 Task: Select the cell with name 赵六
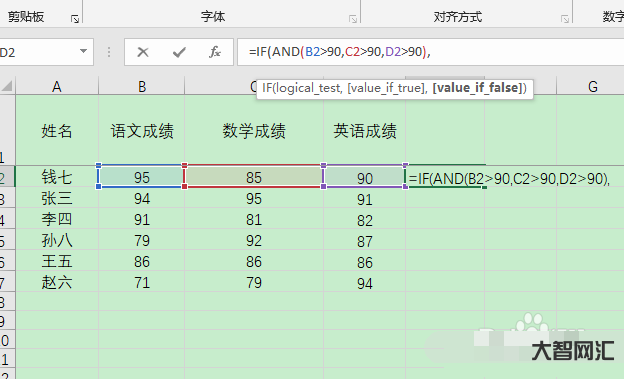57,282
